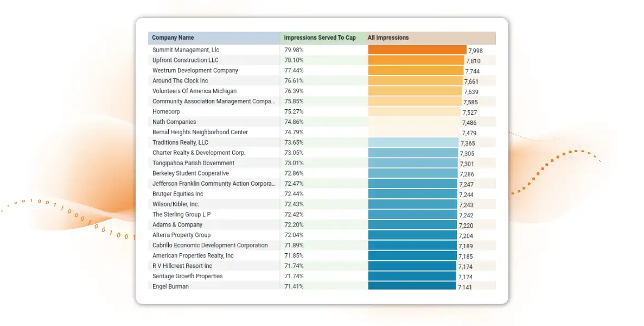Click the impressions bar labeled 7,639
The height and width of the screenshot is (326, 644).
(x=415, y=91)
